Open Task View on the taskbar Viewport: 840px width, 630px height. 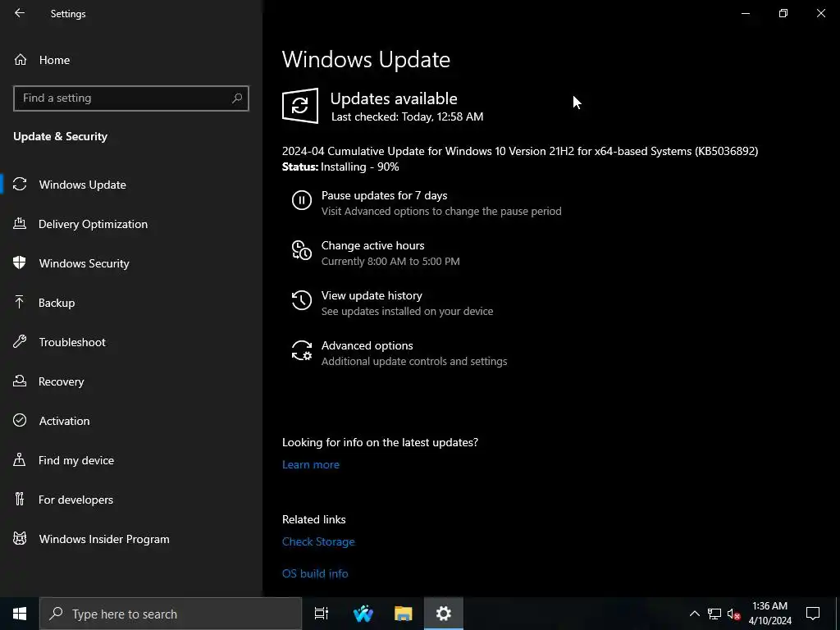(x=322, y=614)
